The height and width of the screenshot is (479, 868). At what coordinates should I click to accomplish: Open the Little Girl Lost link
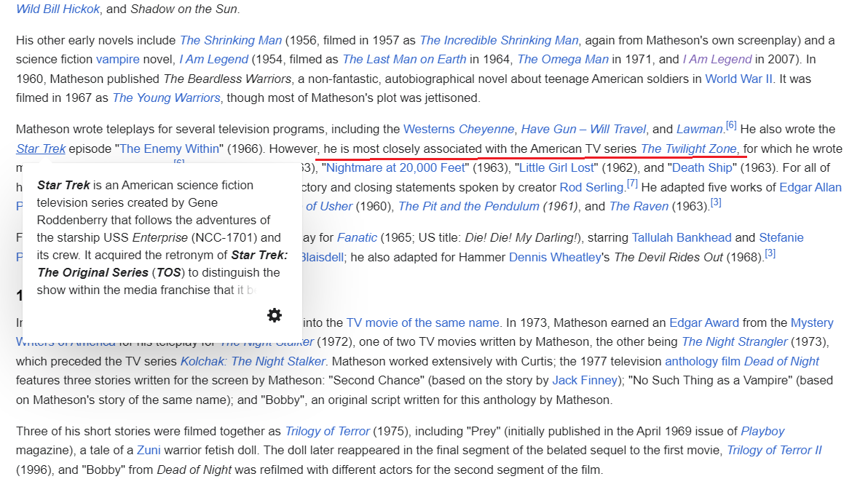pos(556,167)
